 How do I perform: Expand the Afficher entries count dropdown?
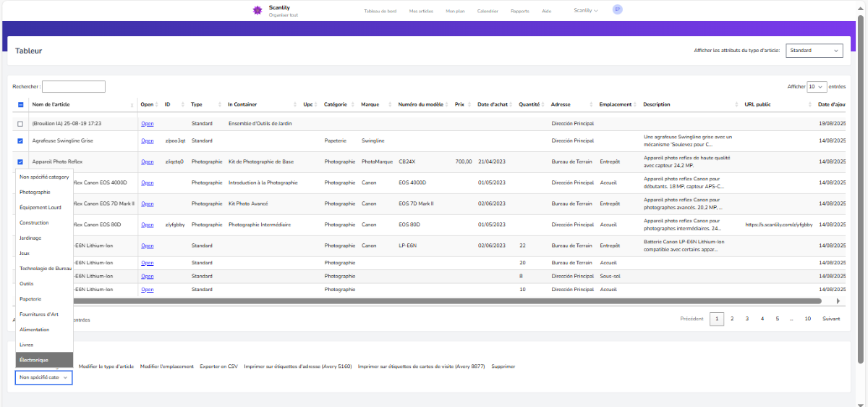(x=817, y=87)
